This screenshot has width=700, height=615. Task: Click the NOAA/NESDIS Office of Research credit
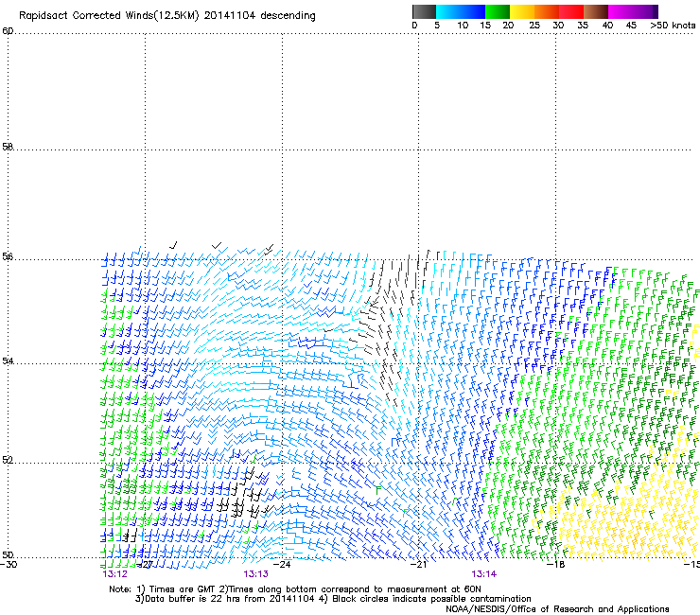[557, 609]
